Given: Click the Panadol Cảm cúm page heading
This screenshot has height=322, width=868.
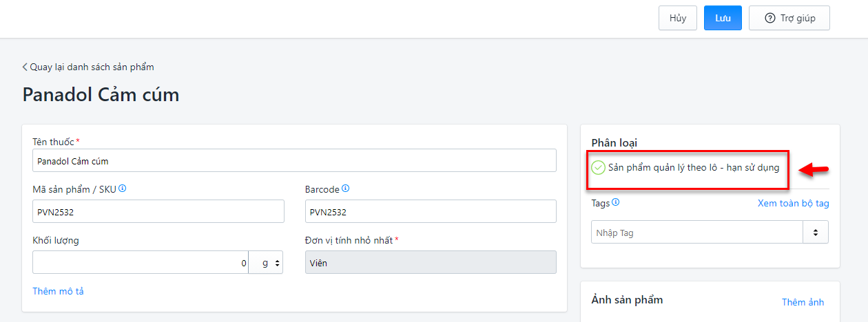Looking at the screenshot, I should 101,94.
